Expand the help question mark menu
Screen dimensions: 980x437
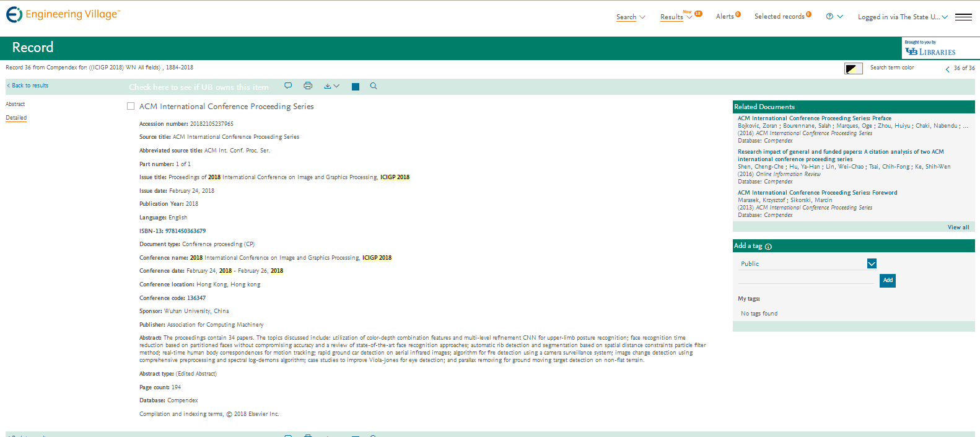834,17
